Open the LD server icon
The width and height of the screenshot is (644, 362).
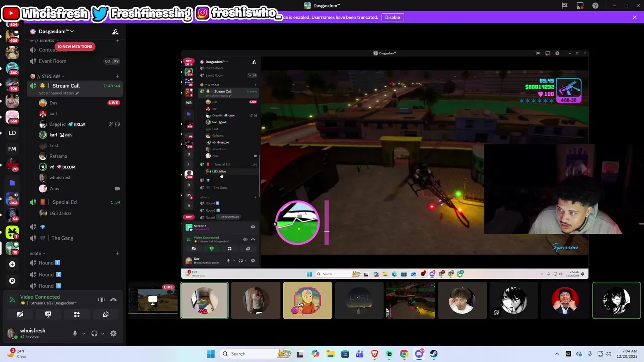[x=12, y=133]
